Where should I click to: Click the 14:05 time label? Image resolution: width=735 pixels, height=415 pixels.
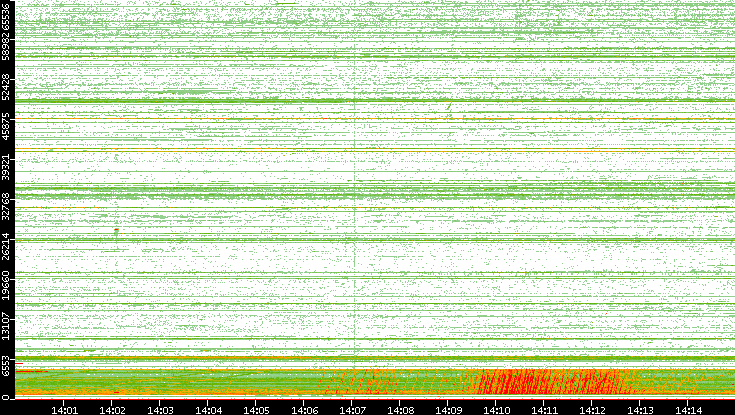[256, 408]
